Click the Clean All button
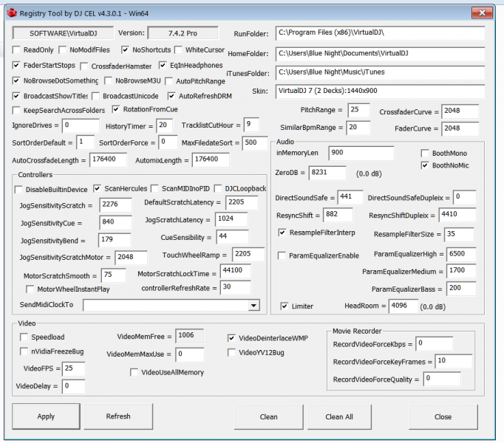This screenshot has height=443, width=504. click(x=339, y=416)
